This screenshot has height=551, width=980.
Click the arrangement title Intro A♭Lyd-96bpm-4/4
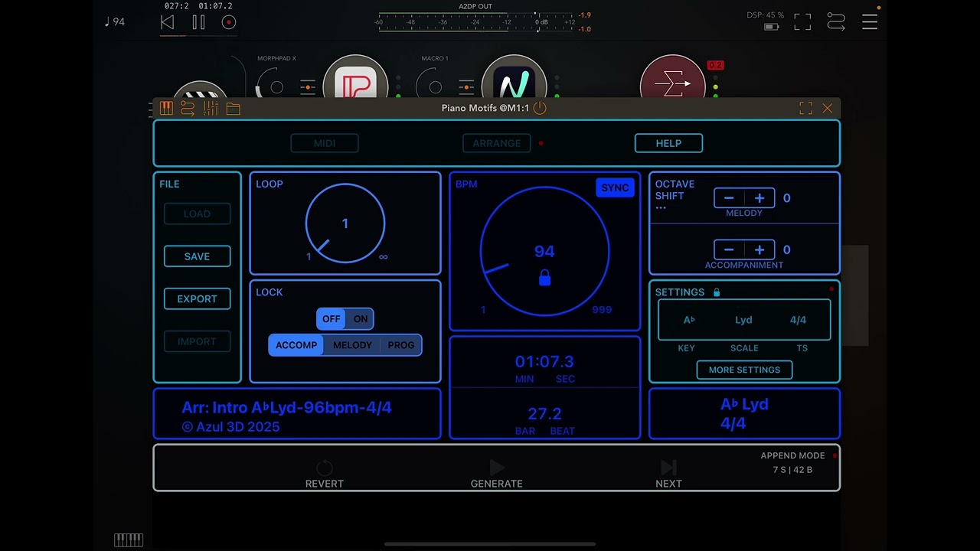click(286, 407)
